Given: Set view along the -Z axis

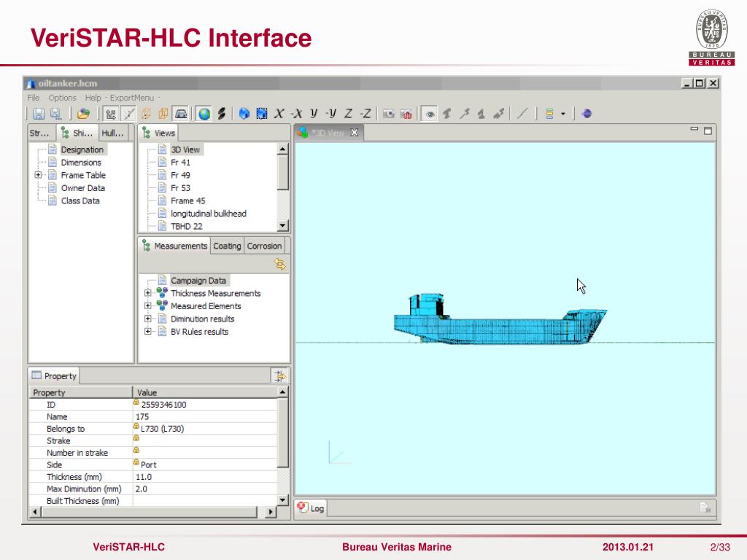Looking at the screenshot, I should click(365, 114).
